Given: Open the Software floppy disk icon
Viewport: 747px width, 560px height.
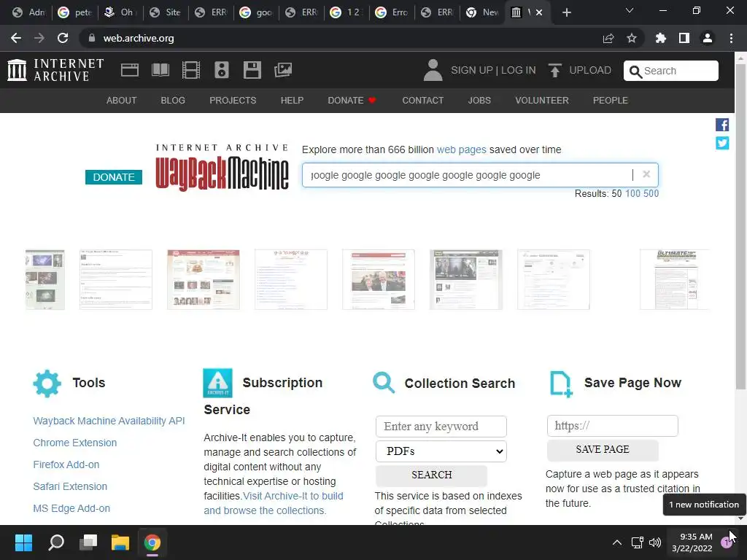Looking at the screenshot, I should click(252, 70).
